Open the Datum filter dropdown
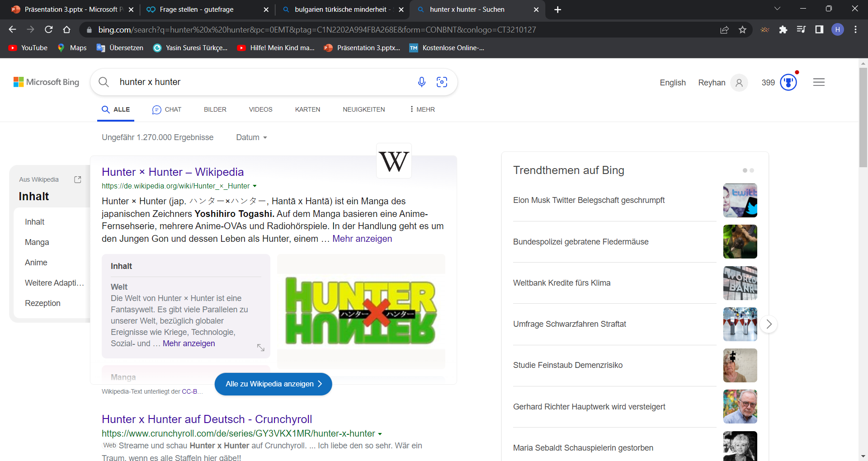This screenshot has width=868, height=461. [x=251, y=137]
